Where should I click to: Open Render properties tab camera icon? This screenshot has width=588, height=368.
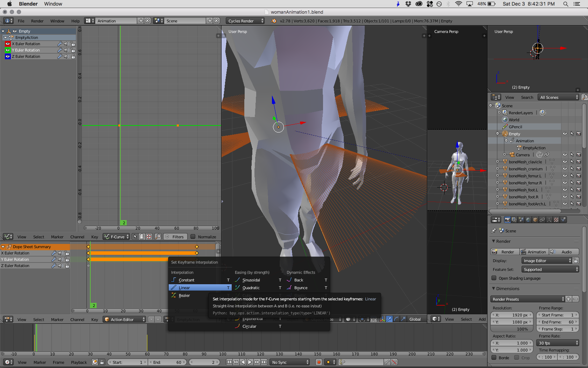pos(507,220)
